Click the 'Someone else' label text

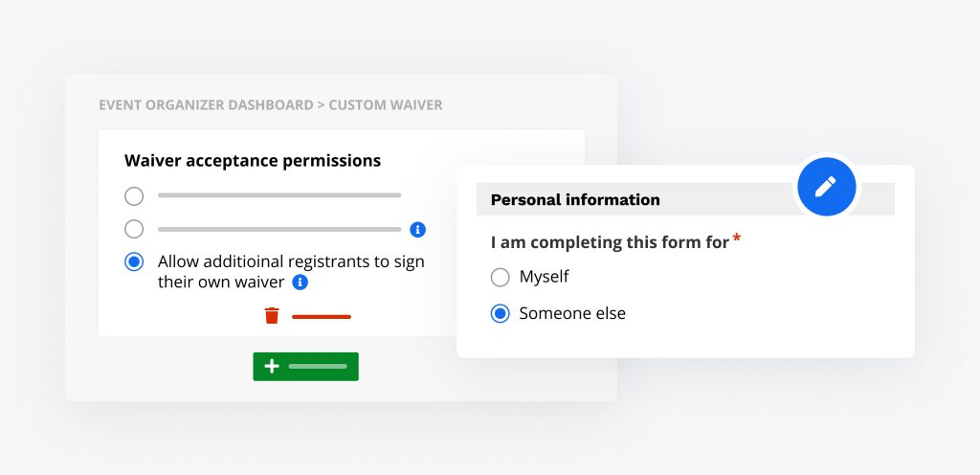pos(572,313)
